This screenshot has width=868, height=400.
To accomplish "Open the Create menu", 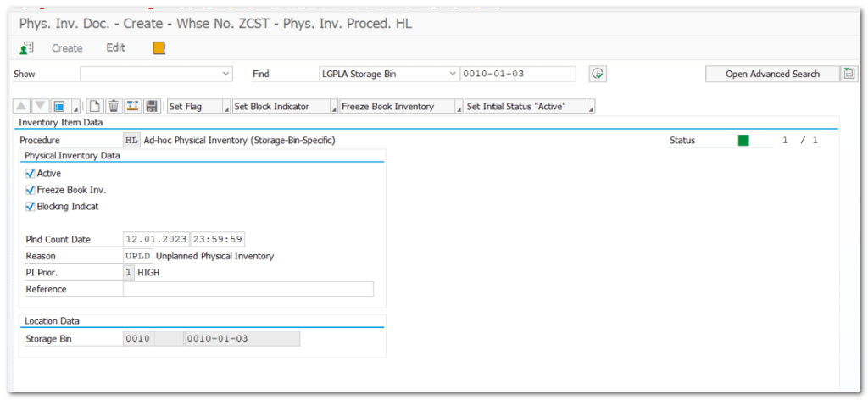I will tap(67, 48).
